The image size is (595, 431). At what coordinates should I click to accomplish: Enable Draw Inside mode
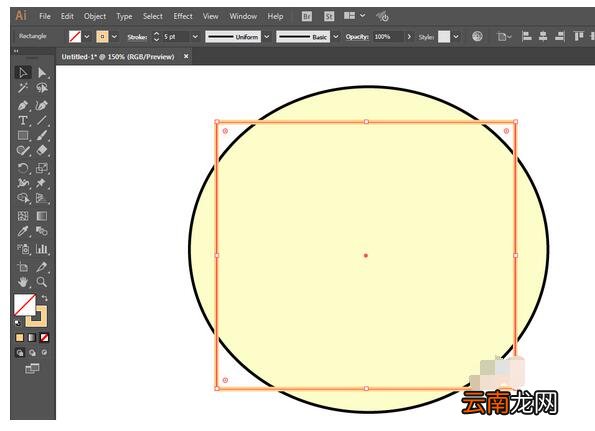pos(44,352)
